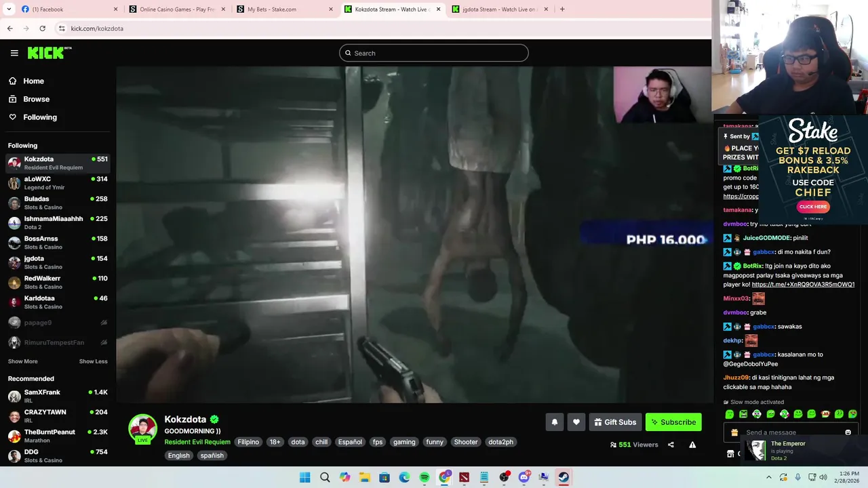Toggle the follow heart button

pyautogui.click(x=576, y=422)
